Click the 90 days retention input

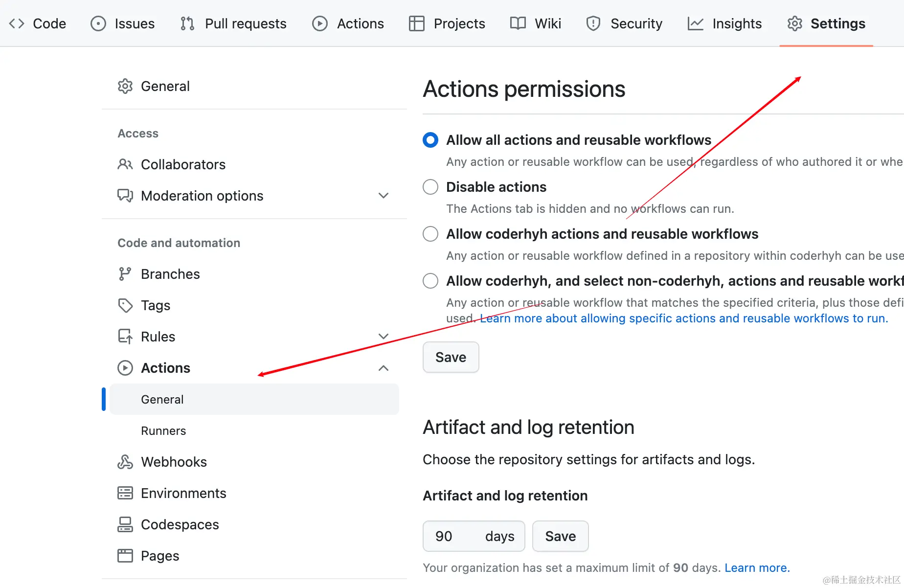point(474,536)
